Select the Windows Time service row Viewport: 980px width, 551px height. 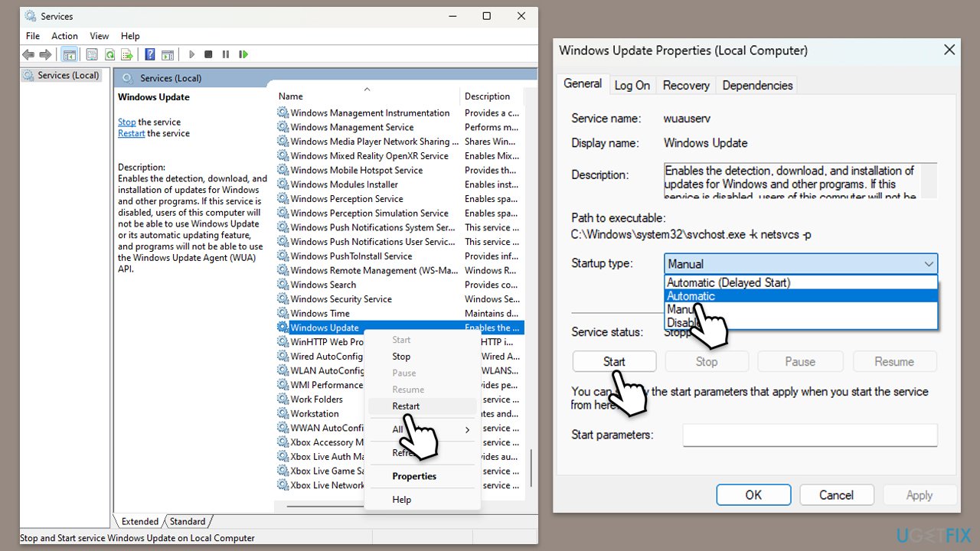(x=399, y=314)
